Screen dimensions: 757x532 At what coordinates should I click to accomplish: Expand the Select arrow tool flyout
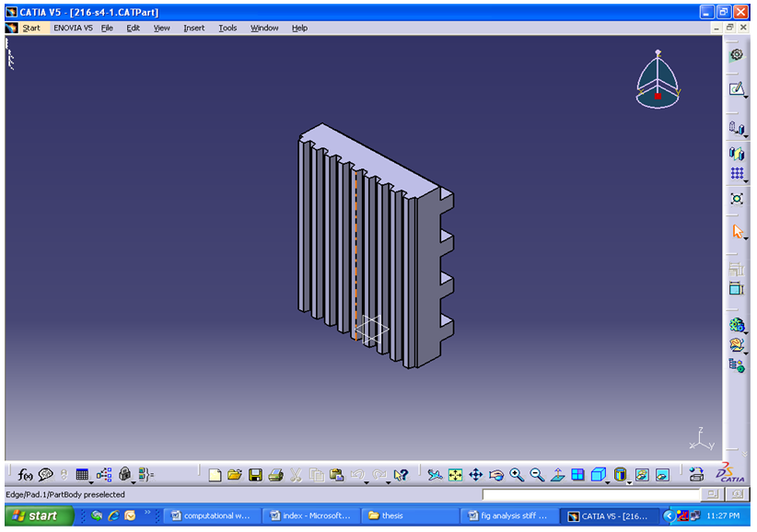744,238
